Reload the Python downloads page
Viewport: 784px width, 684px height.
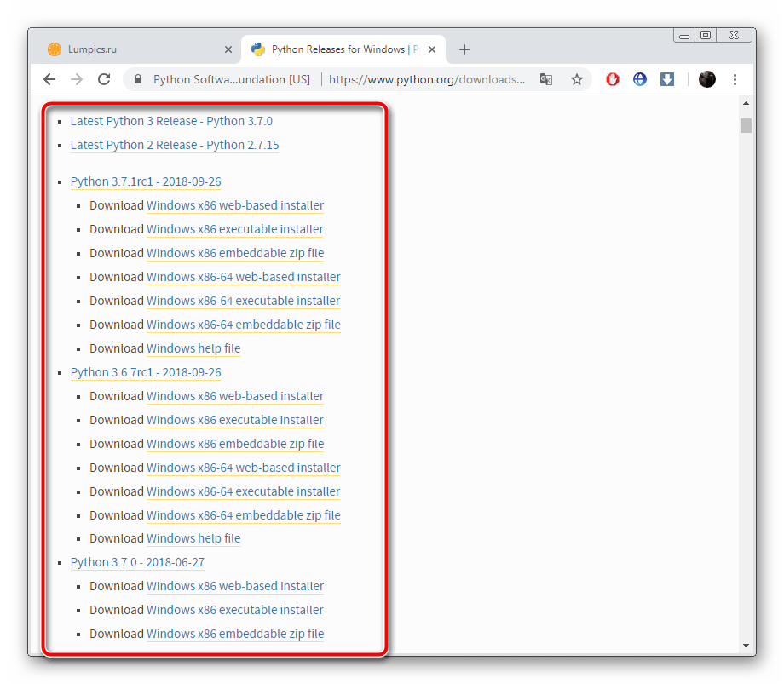coord(104,79)
